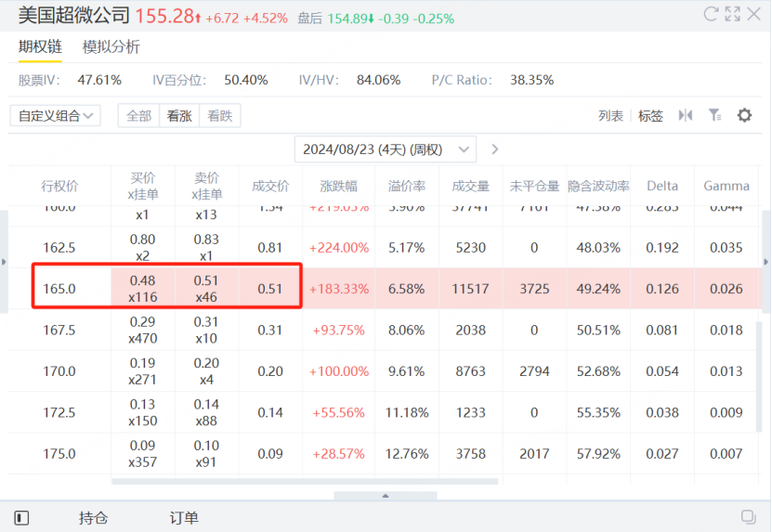Switch to 列表 view
772x532 pixels.
(x=611, y=116)
